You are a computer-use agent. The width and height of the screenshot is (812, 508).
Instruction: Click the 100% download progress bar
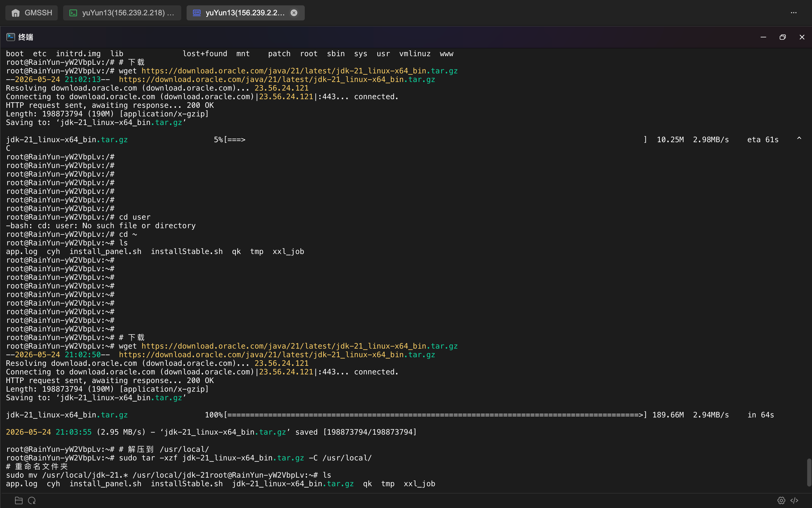[x=436, y=415]
